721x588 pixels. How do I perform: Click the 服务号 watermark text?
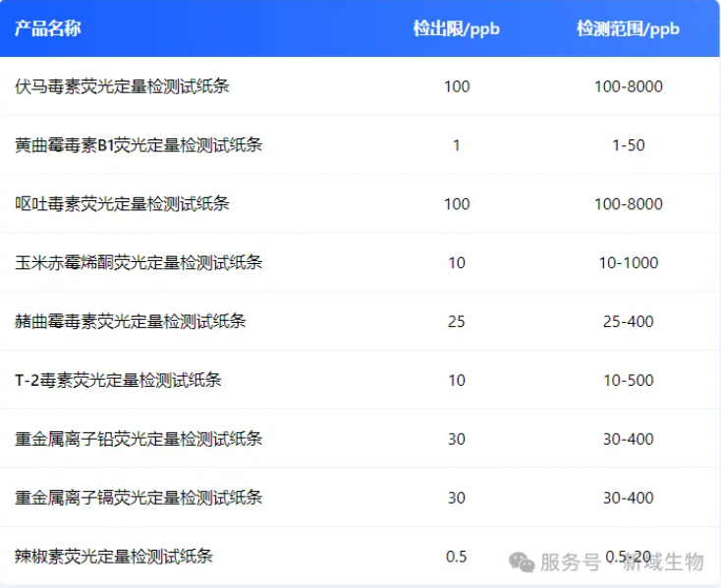[570, 562]
